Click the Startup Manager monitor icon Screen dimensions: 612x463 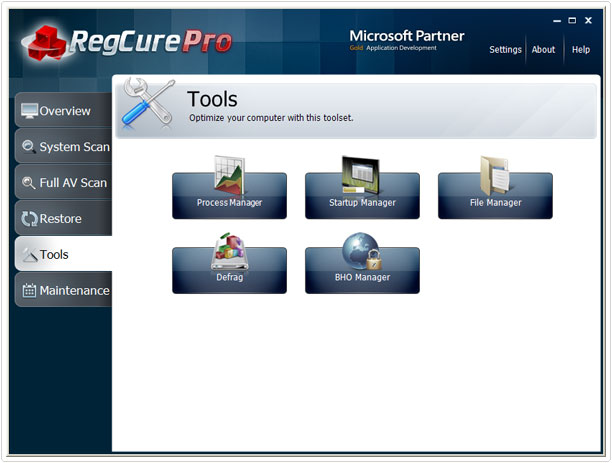360,175
